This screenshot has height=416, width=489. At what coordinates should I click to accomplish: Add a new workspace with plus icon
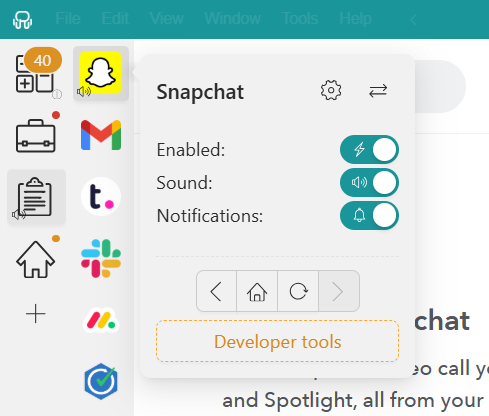[35, 314]
